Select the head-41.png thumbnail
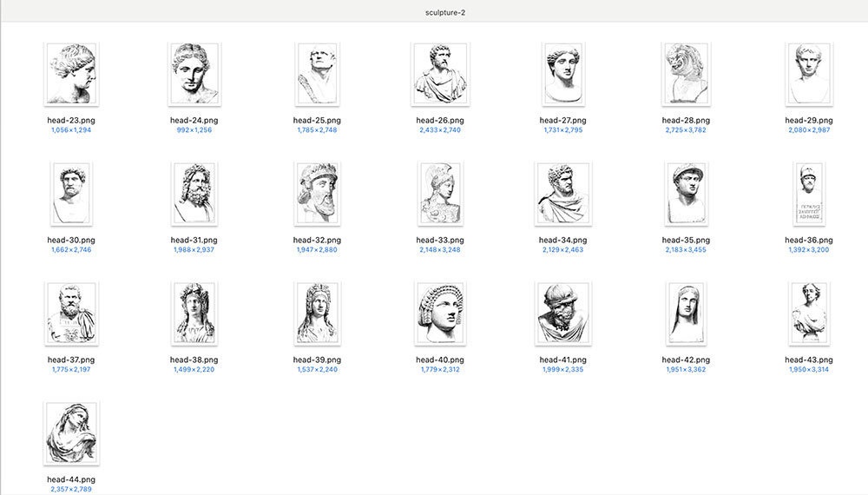 click(x=563, y=314)
